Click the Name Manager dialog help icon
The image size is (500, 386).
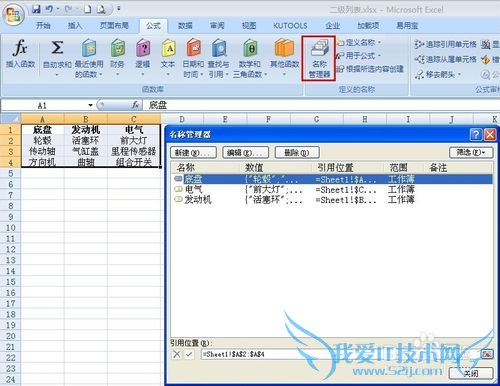coord(476,135)
